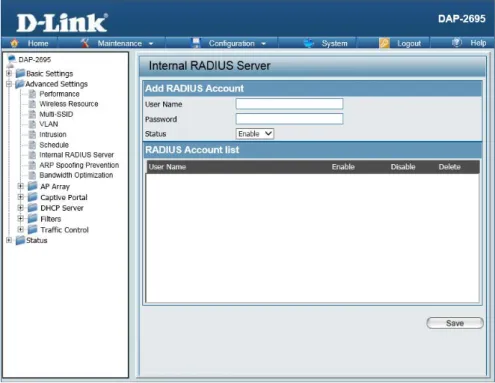Click the Filters folder icon
The image size is (495, 383).
tap(32, 219)
